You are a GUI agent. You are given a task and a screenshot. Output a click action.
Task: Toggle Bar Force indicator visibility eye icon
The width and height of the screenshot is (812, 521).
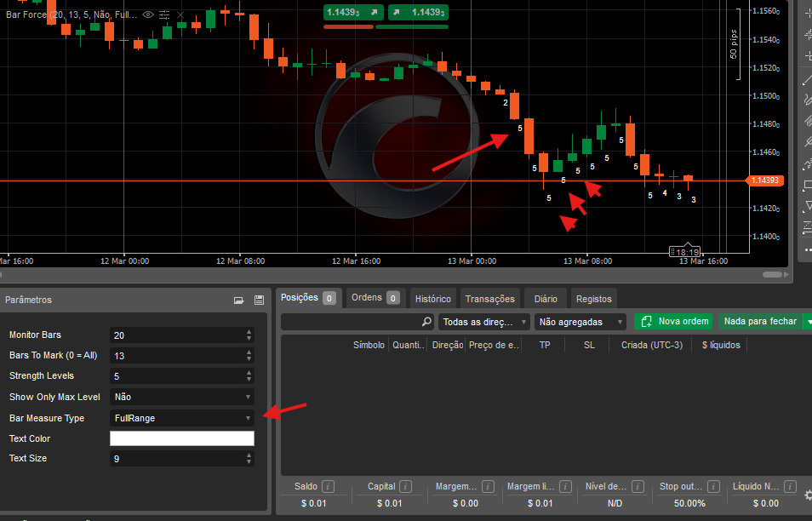tap(148, 14)
